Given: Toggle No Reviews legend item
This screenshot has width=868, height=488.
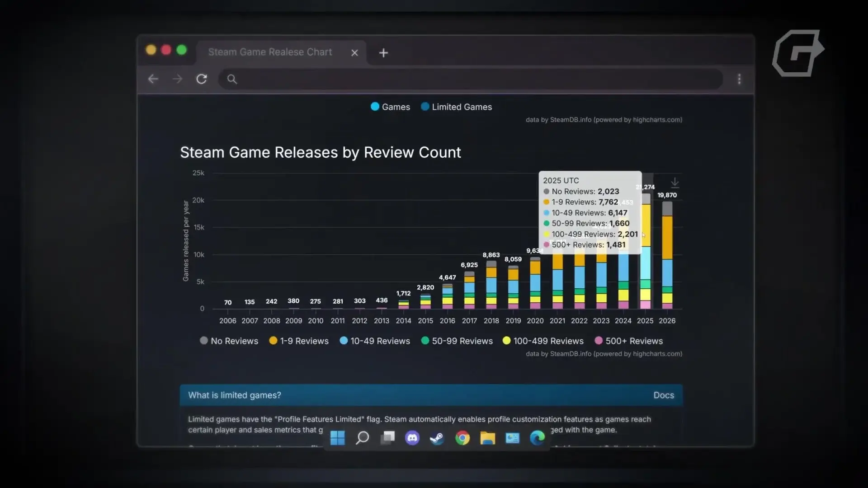Looking at the screenshot, I should (229, 341).
